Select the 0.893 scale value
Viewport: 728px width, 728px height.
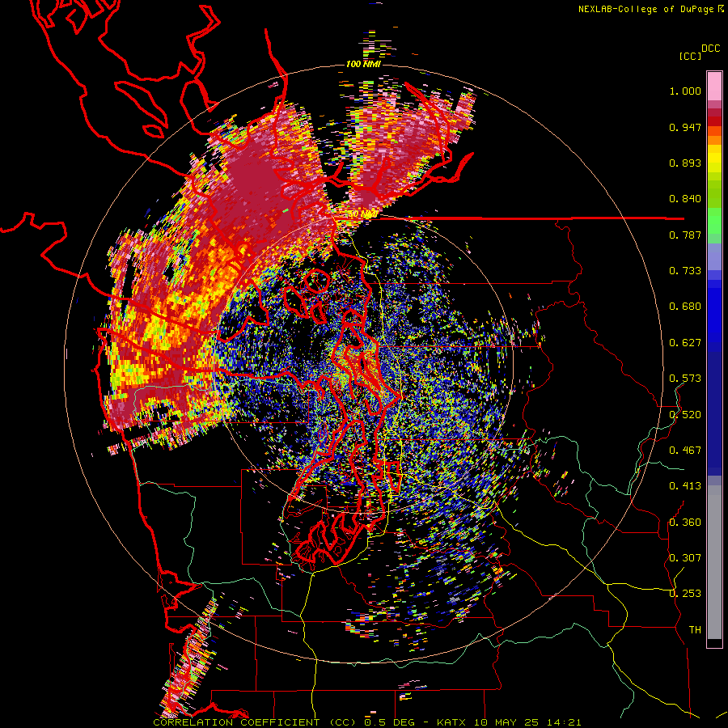[685, 163]
